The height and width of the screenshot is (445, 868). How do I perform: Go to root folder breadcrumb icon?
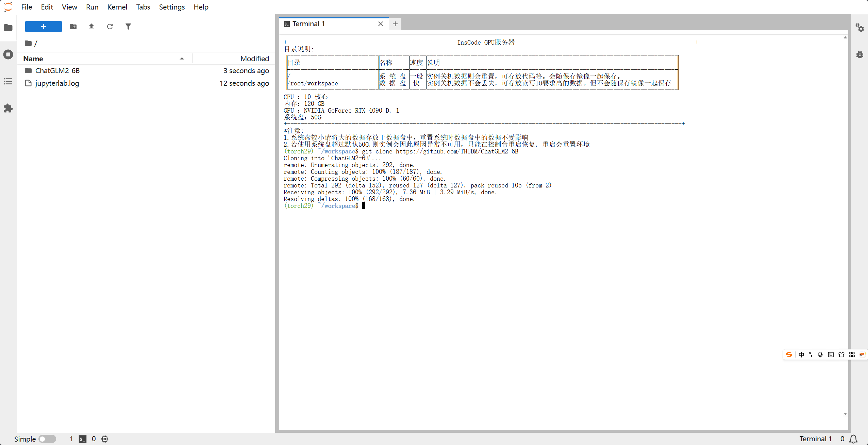coord(28,43)
